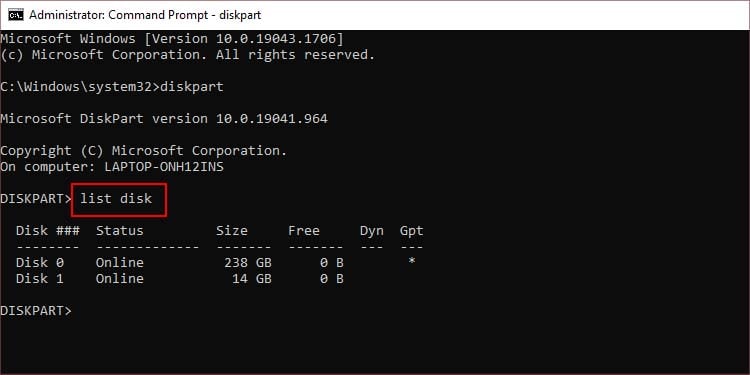Click the 'Gpt' column header

click(412, 231)
